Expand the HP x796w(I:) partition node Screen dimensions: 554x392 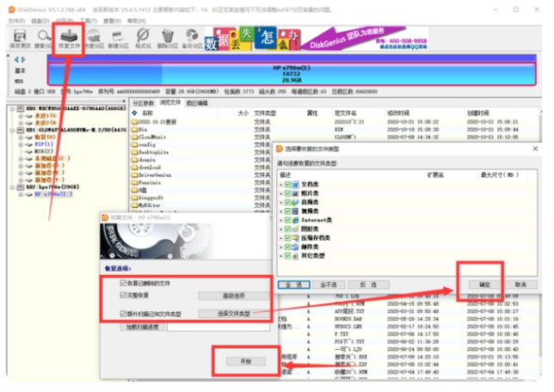21,194
